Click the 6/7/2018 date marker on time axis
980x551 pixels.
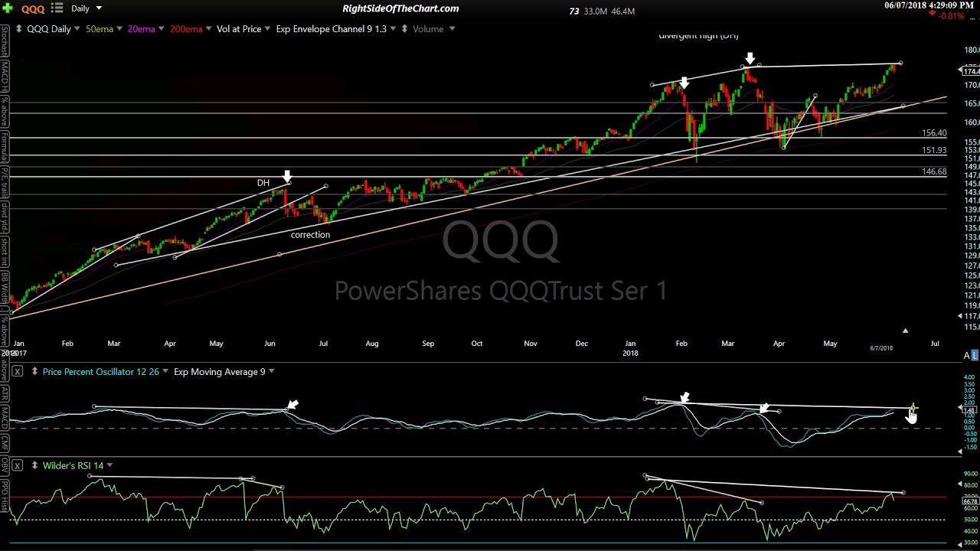pyautogui.click(x=881, y=348)
